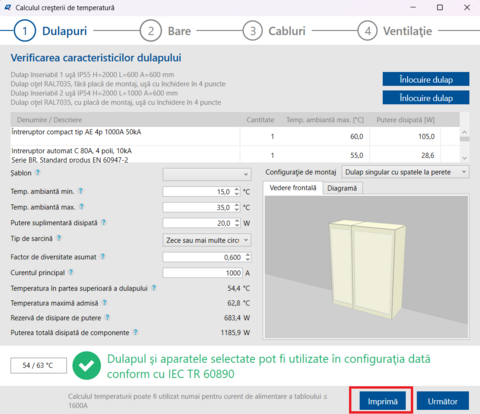This screenshot has height=414, width=480.
Task: Click the component table scrollbar down arrow
Action: pyautogui.click(x=465, y=158)
